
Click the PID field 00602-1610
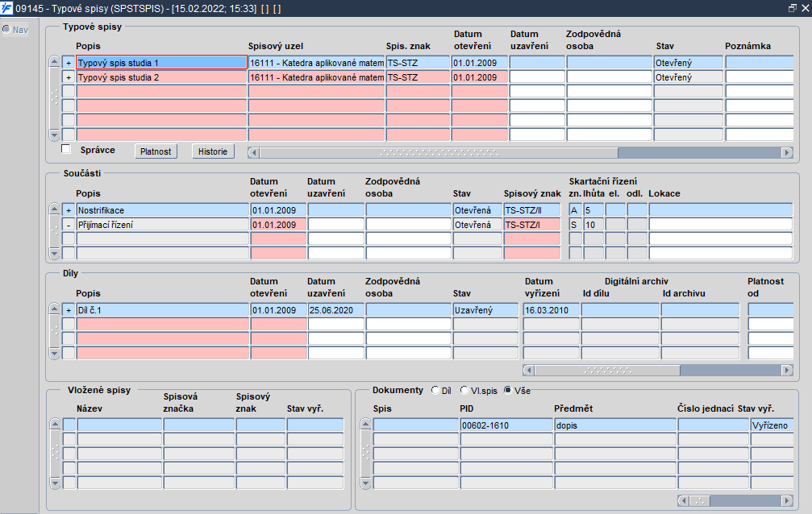coord(506,425)
